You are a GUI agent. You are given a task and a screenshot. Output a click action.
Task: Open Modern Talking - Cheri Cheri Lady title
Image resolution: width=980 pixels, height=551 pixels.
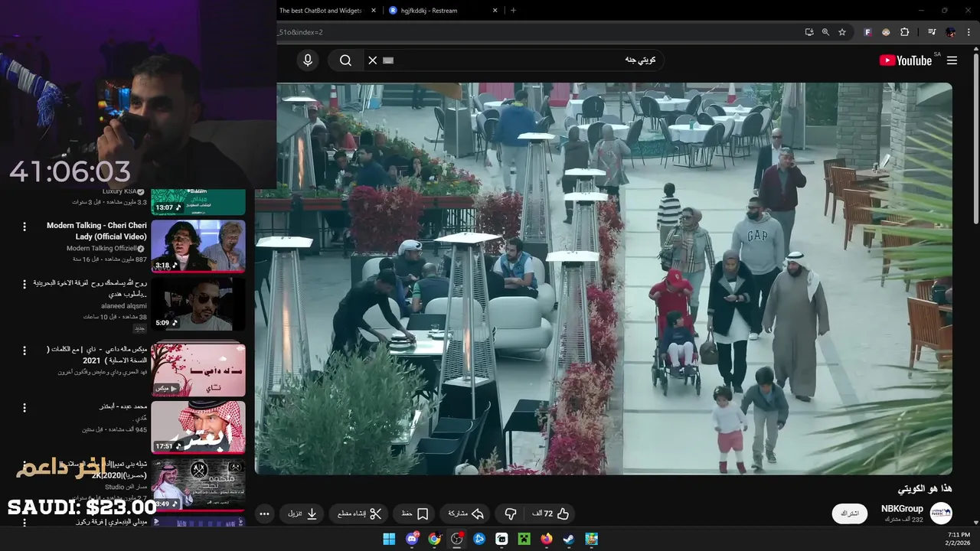pyautogui.click(x=96, y=231)
